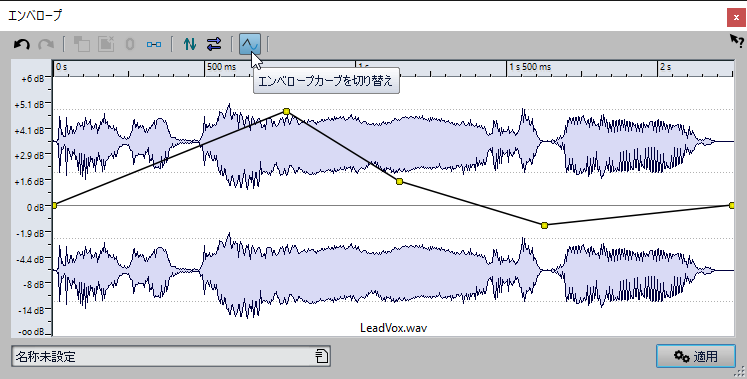Click the reset whole envelope icon
The image size is (747, 379).
pyautogui.click(x=154, y=44)
